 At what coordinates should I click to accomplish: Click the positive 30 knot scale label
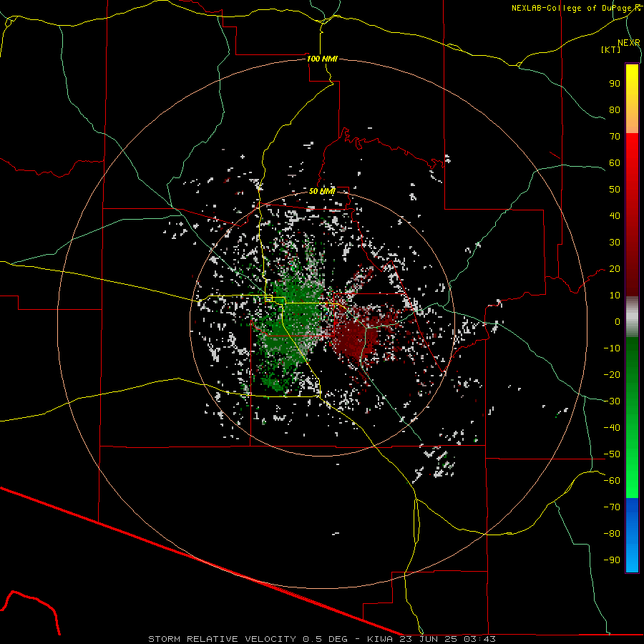(x=615, y=243)
